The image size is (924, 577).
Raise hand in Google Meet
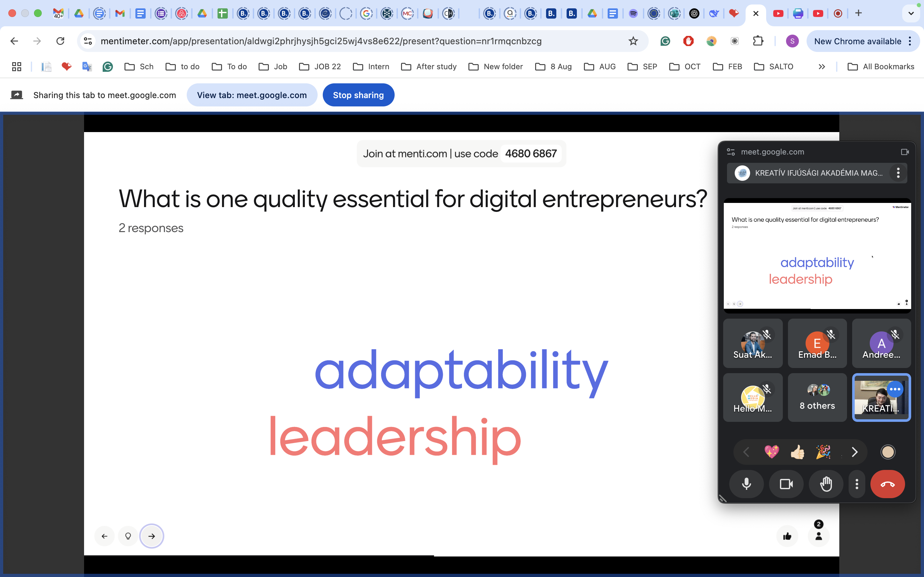point(826,484)
